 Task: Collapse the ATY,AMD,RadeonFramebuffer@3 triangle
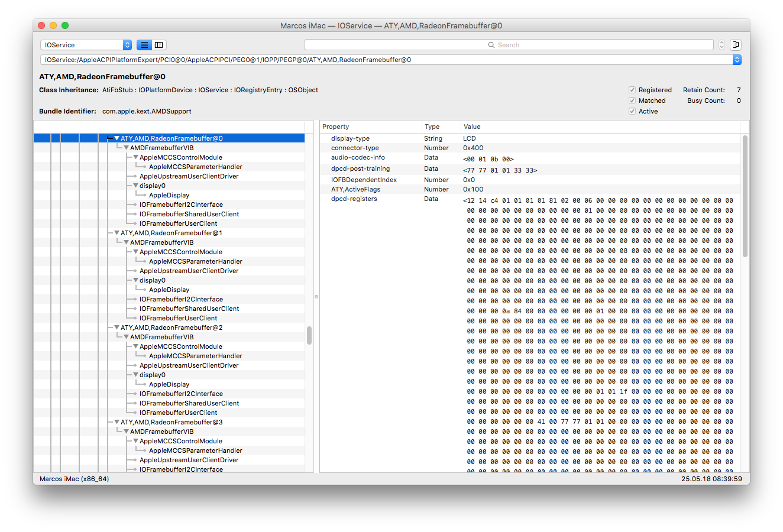click(117, 422)
